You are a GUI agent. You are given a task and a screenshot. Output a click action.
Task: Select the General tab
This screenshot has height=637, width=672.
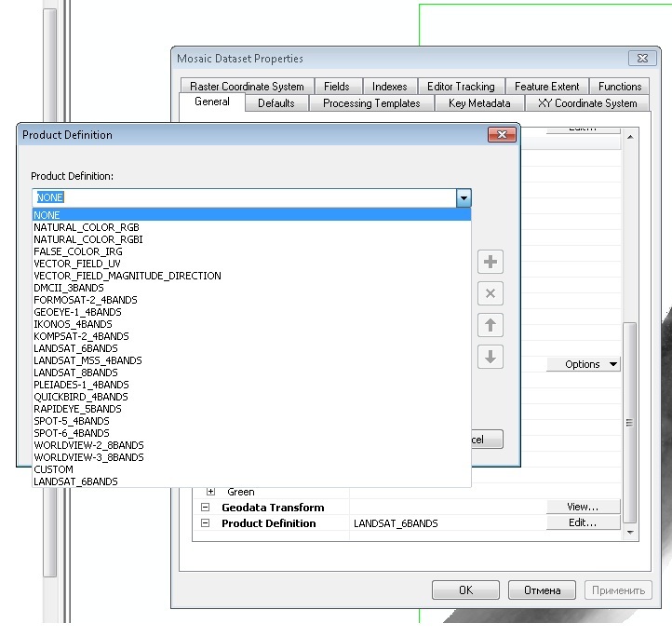point(212,102)
